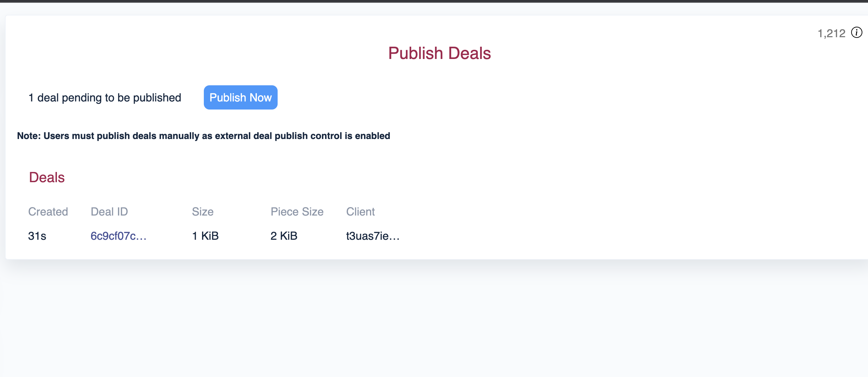The height and width of the screenshot is (377, 868).
Task: Click the info icon beside 1,212
Action: coord(856,33)
